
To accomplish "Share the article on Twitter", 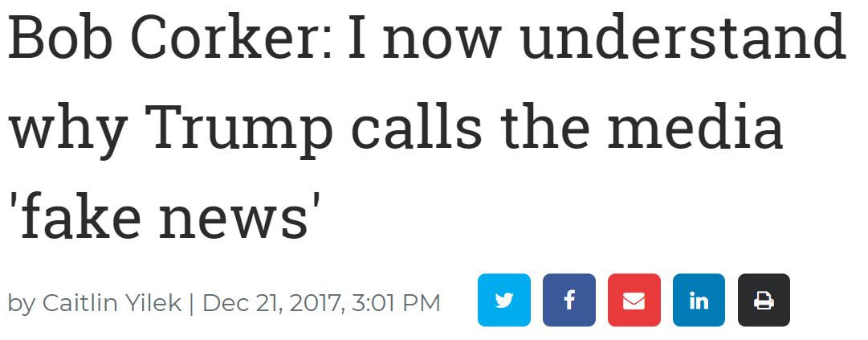I will coord(503,300).
